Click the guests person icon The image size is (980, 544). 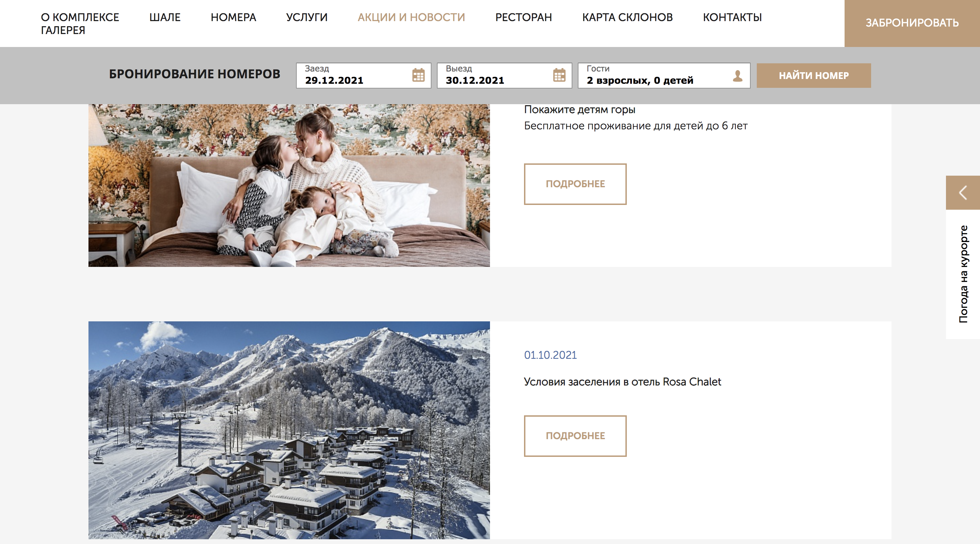(737, 75)
